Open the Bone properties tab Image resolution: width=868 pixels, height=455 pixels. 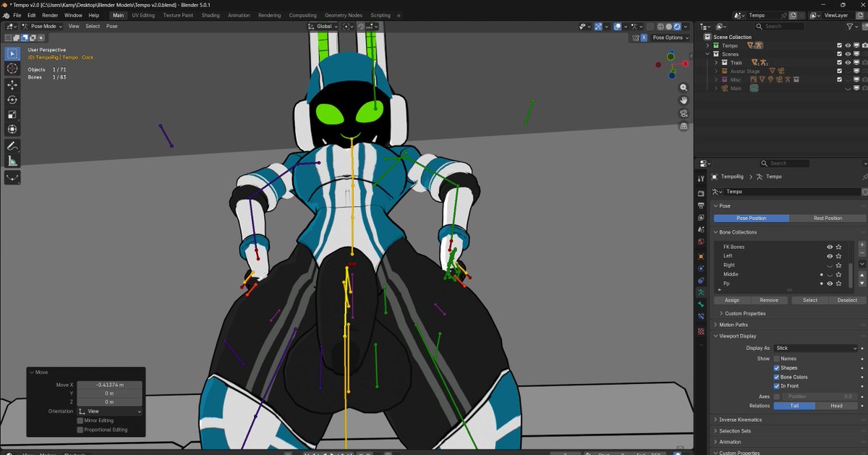click(700, 305)
